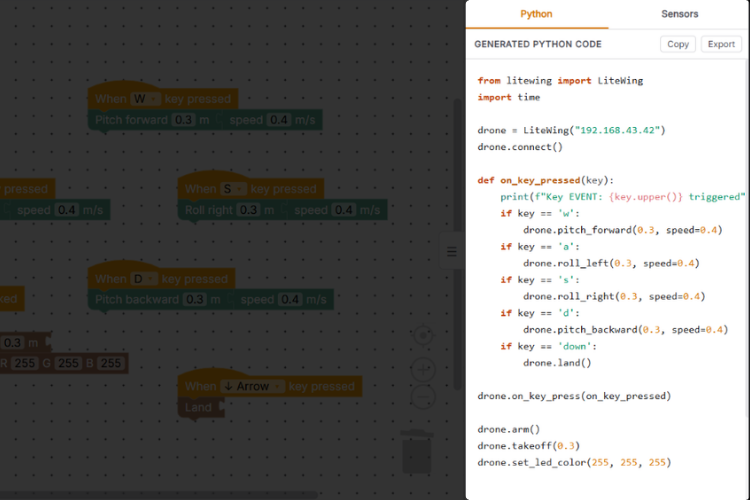Open the D key dropdown
The image size is (750, 500).
[143, 279]
